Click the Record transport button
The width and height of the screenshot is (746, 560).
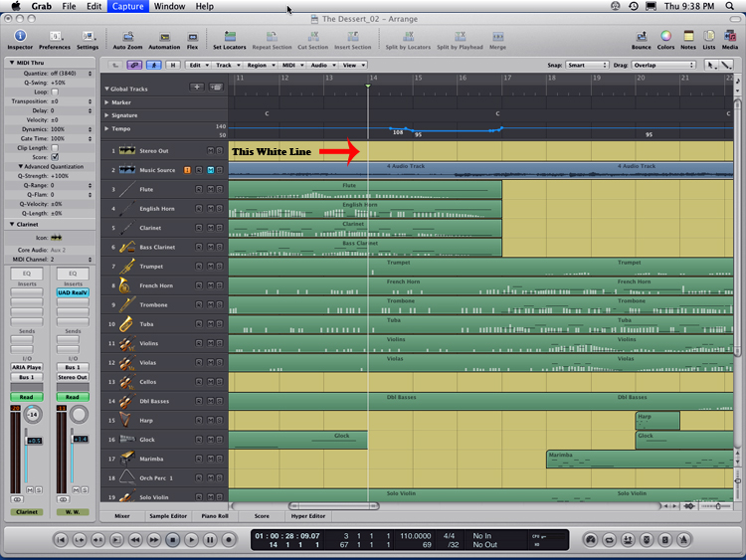point(229,539)
